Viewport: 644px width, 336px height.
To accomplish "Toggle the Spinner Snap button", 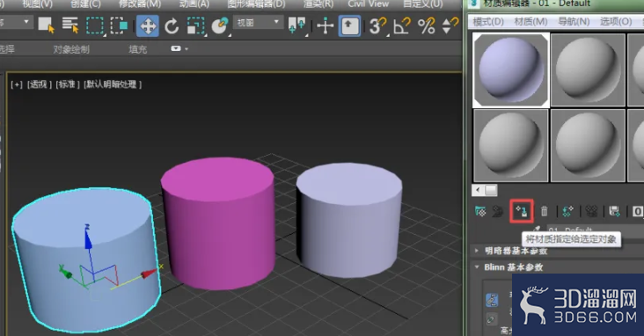I will (450, 26).
